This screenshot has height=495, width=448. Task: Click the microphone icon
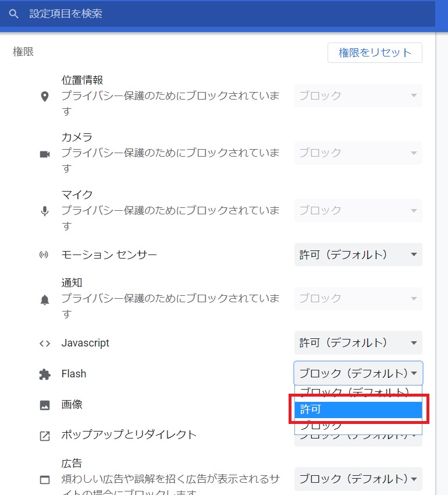pos(45,211)
